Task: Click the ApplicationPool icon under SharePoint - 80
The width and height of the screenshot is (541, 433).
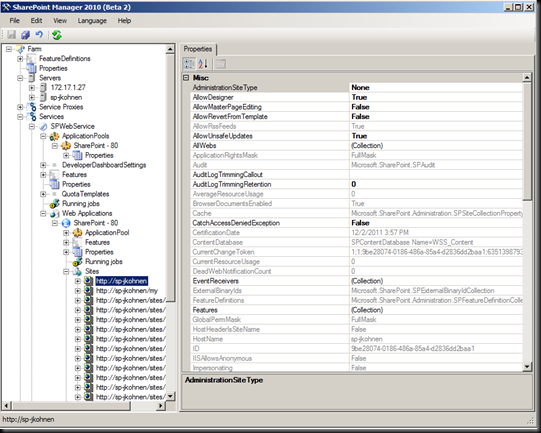Action: pos(78,233)
